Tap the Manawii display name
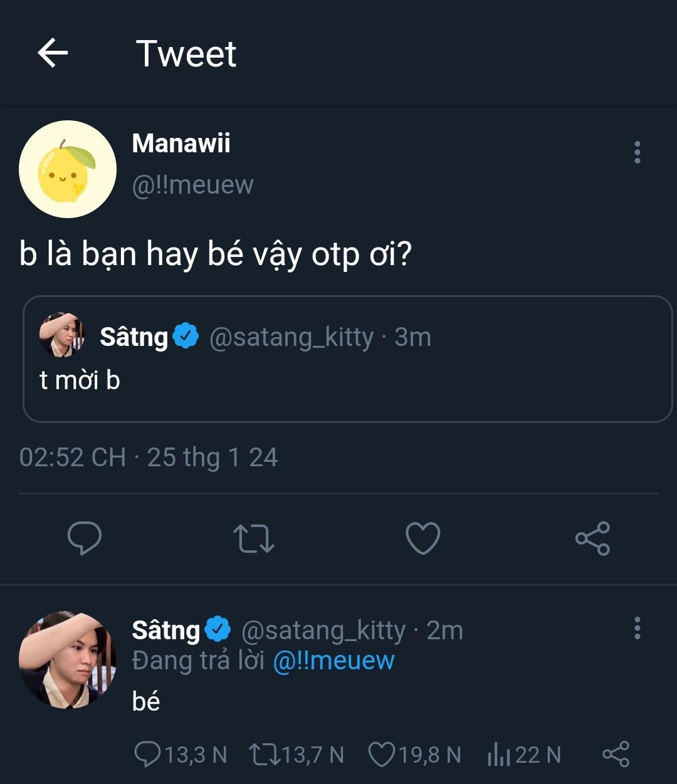Screen dimensions: 677x784 tap(181, 144)
